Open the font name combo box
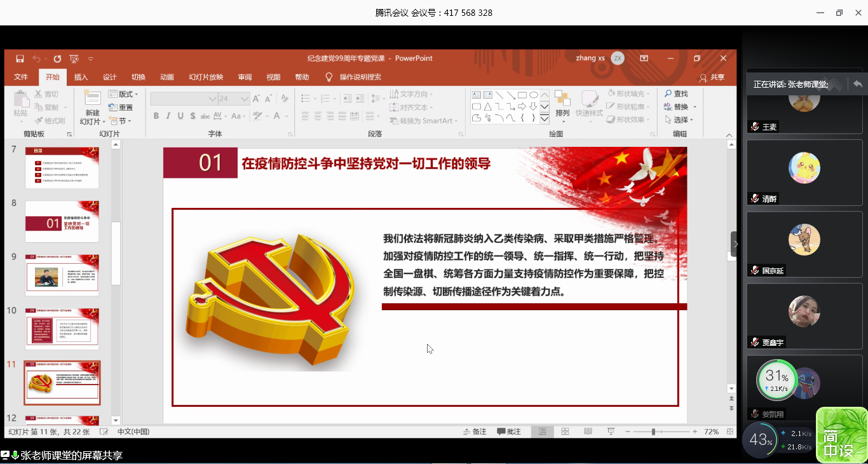The width and height of the screenshot is (868, 464). tap(184, 99)
